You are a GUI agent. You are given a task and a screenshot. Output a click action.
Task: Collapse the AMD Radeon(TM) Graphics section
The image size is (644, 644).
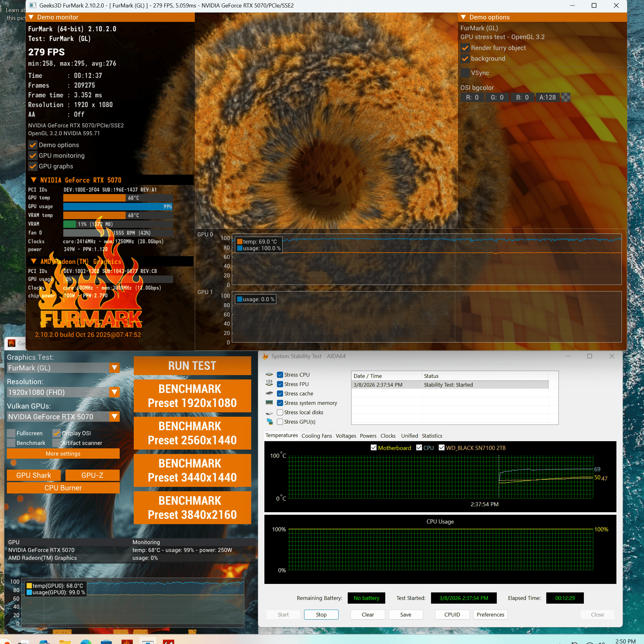tap(34, 261)
